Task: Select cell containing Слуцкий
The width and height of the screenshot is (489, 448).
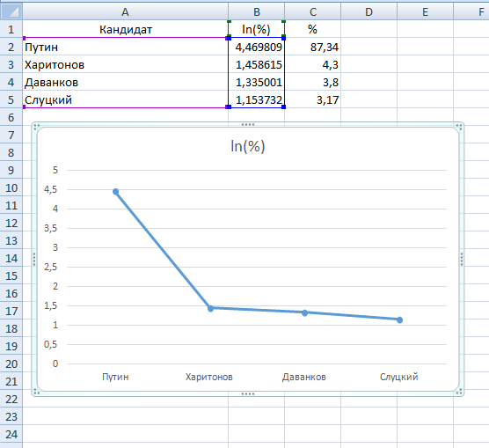Action: (x=126, y=99)
